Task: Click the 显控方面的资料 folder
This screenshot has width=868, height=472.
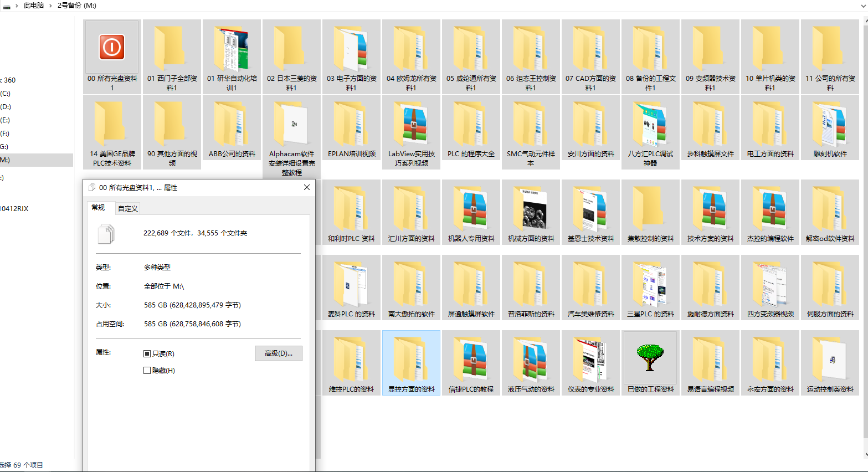Action: [411, 361]
